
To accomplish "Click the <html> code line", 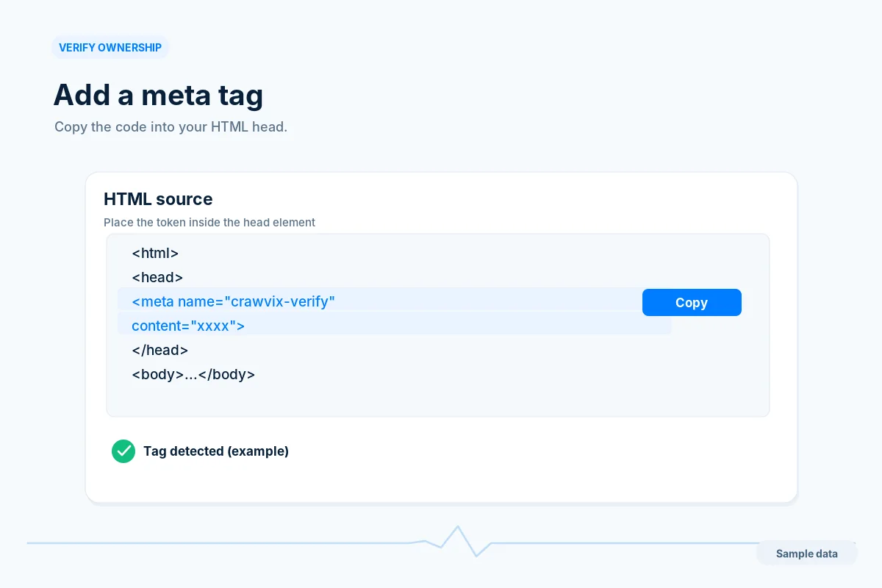I will coord(155,253).
